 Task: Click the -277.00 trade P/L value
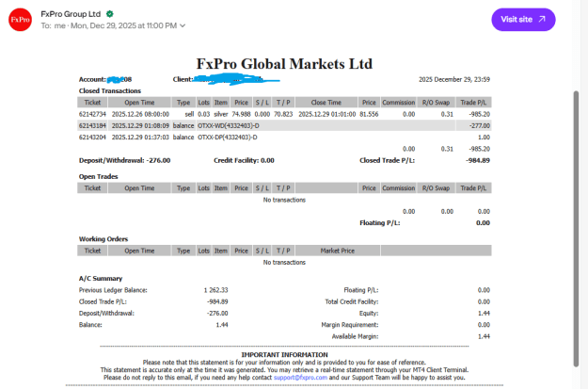[x=480, y=126]
